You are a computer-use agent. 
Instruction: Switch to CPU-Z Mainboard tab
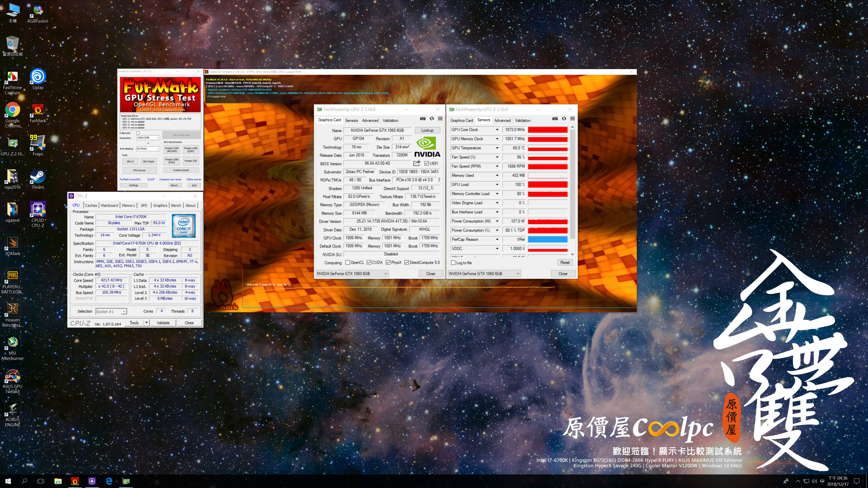pyautogui.click(x=109, y=205)
